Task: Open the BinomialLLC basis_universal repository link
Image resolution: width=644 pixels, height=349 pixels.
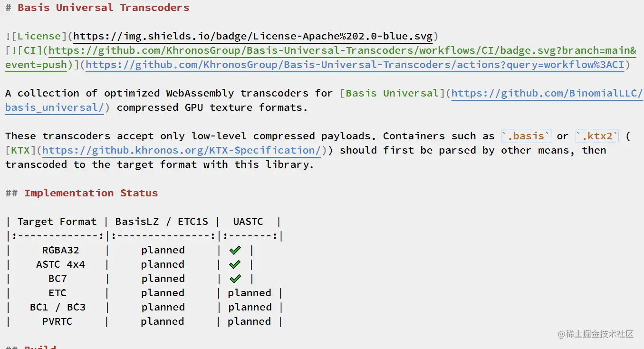Action: pyautogui.click(x=547, y=93)
